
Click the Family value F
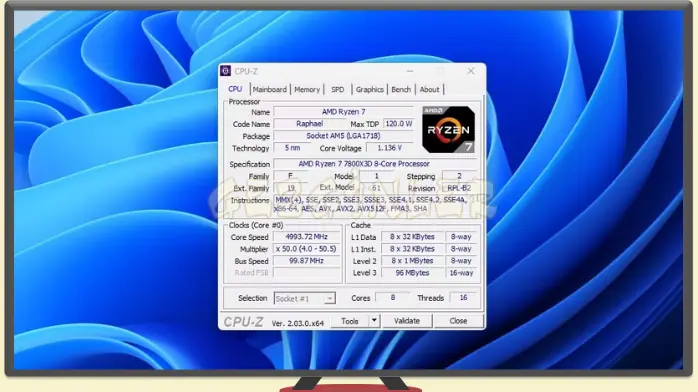pyautogui.click(x=290, y=176)
